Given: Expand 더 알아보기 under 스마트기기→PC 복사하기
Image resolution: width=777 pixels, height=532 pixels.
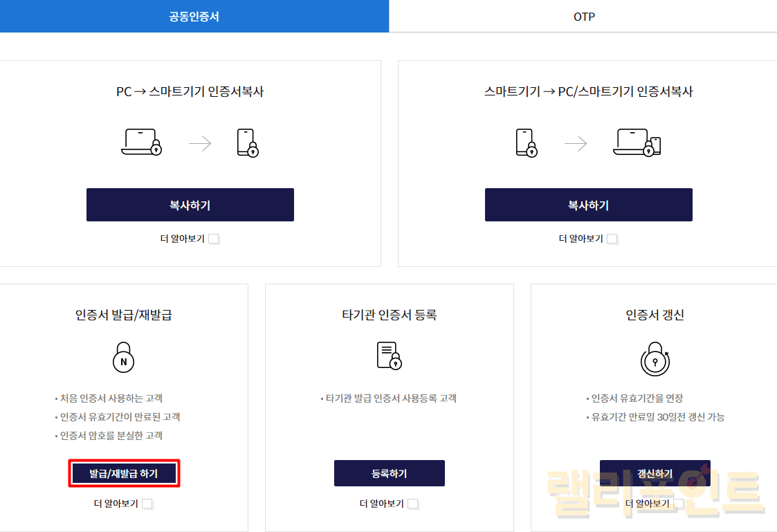Looking at the screenshot, I should (612, 239).
